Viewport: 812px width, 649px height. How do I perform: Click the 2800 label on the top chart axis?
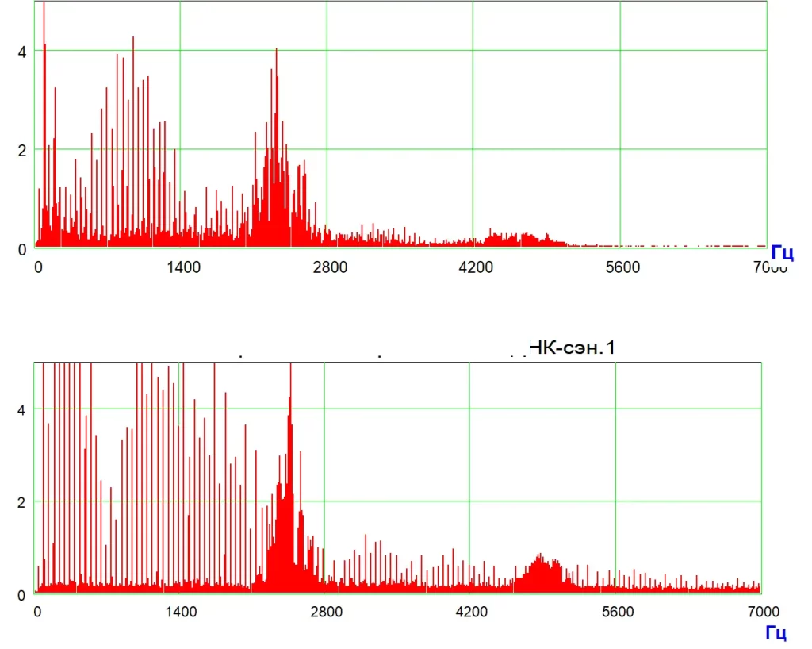(x=330, y=267)
